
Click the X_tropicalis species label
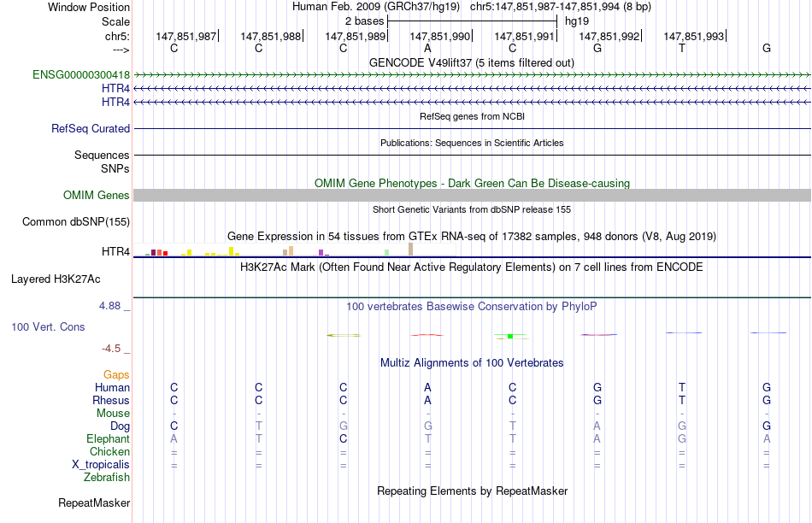tap(101, 465)
